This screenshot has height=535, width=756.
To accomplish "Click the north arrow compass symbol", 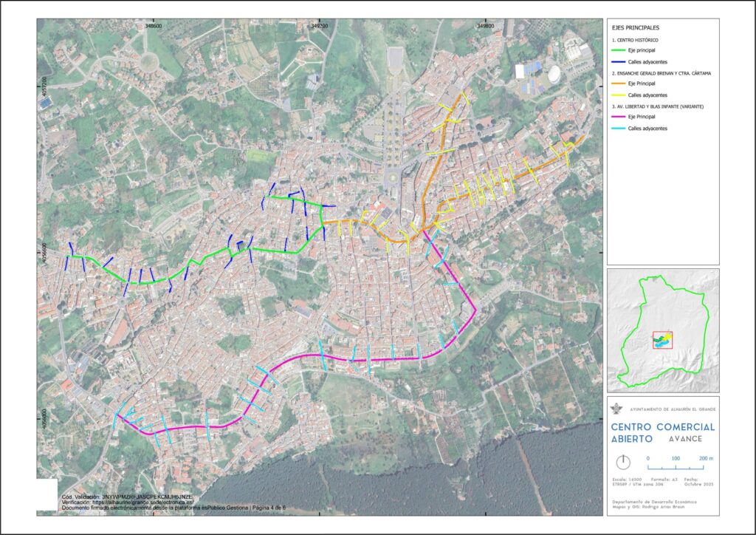I will [625, 462].
